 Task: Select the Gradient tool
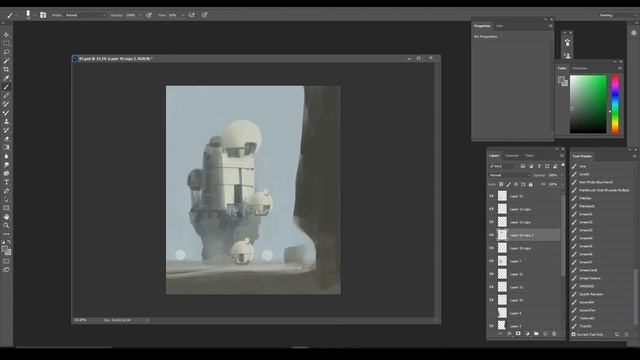click(6, 147)
